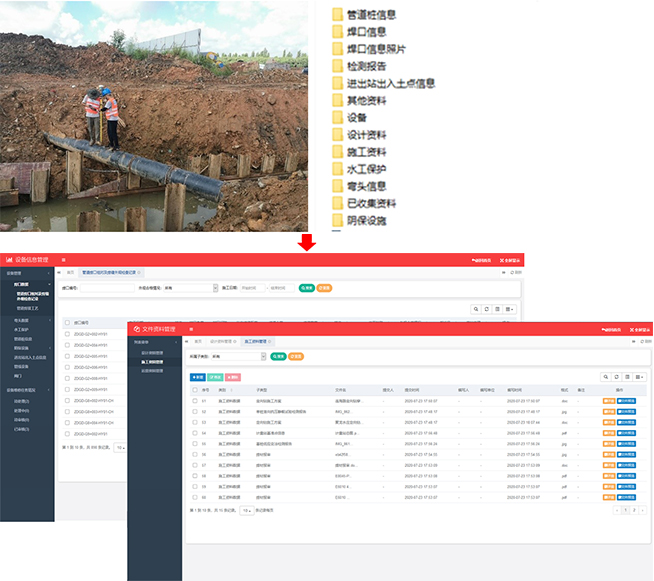Click column view icon in device table toolbar

[498, 309]
